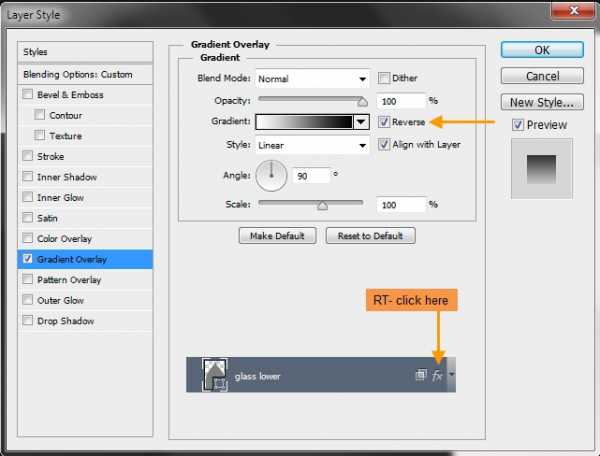
Task: Open the Blend Mode dropdown
Action: click(312, 79)
